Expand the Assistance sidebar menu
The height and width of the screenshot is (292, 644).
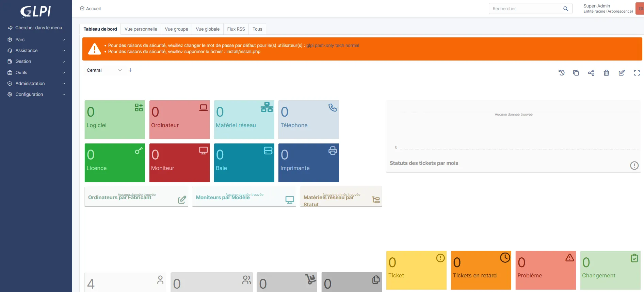click(x=36, y=51)
